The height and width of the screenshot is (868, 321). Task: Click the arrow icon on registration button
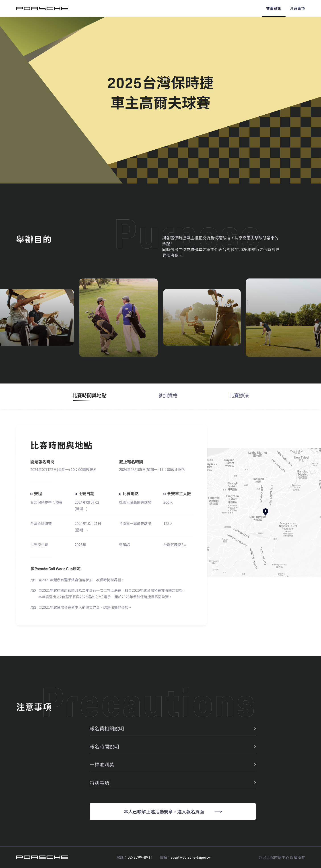218,811
